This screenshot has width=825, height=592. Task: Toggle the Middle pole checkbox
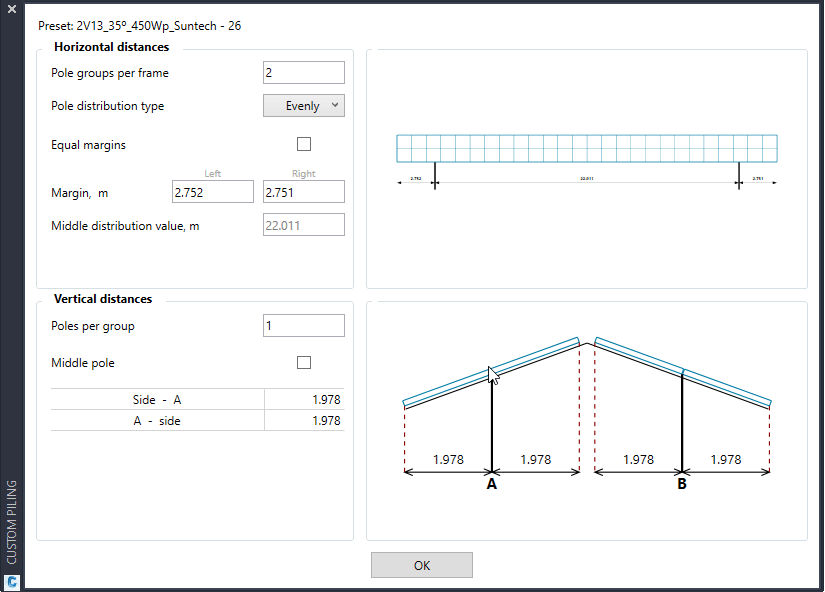[304, 363]
